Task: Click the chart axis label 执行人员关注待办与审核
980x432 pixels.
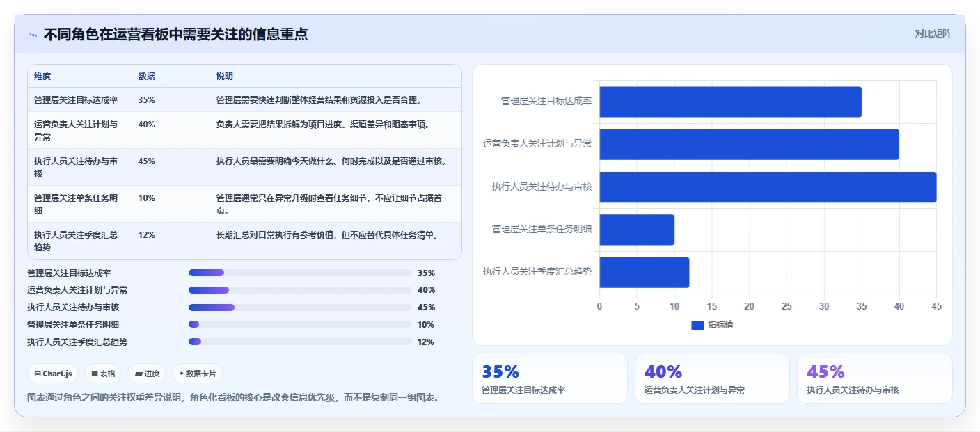Action: [x=542, y=187]
